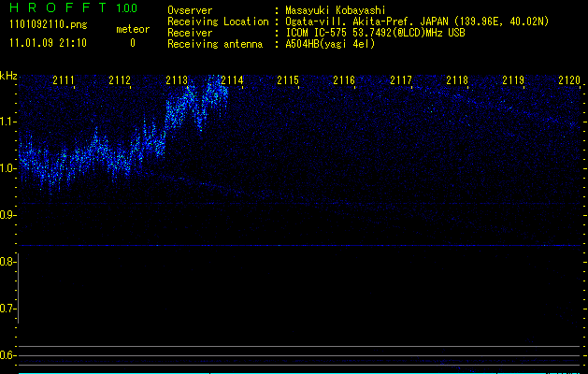Click the 2115 time marker

coord(288,80)
